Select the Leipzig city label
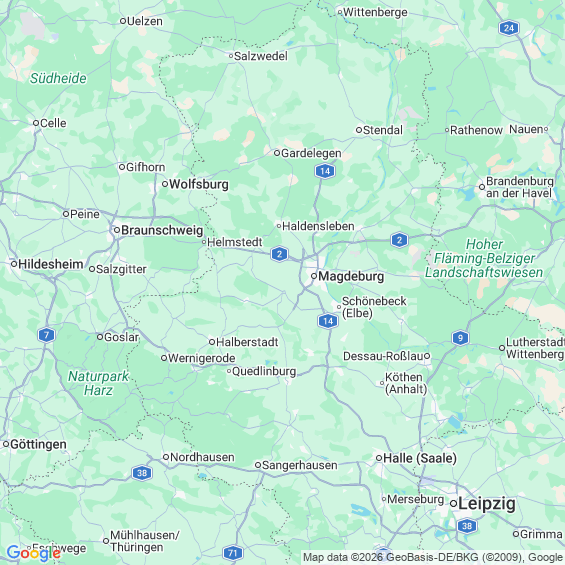This screenshot has height=565, width=565. click(487, 504)
